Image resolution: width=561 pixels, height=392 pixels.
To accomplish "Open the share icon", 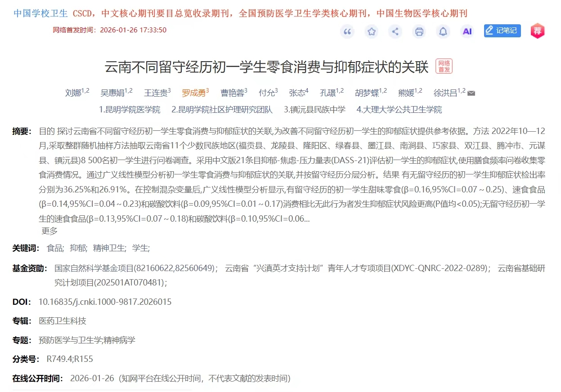I will point(395,31).
